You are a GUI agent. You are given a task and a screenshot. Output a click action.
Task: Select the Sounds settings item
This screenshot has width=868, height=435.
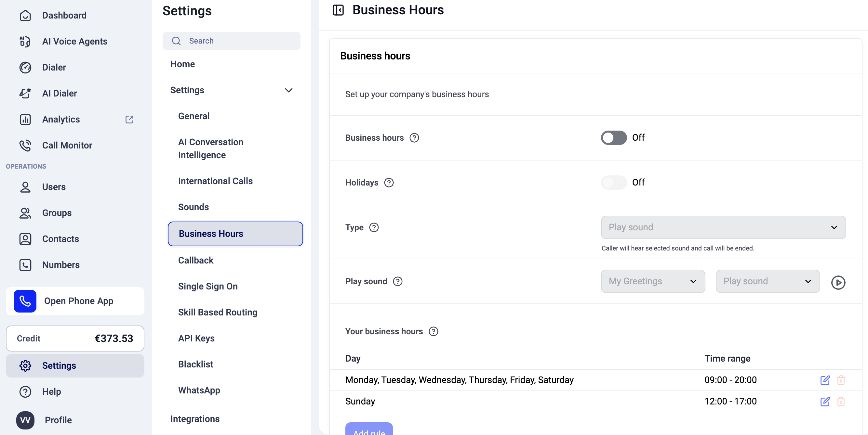[194, 207]
